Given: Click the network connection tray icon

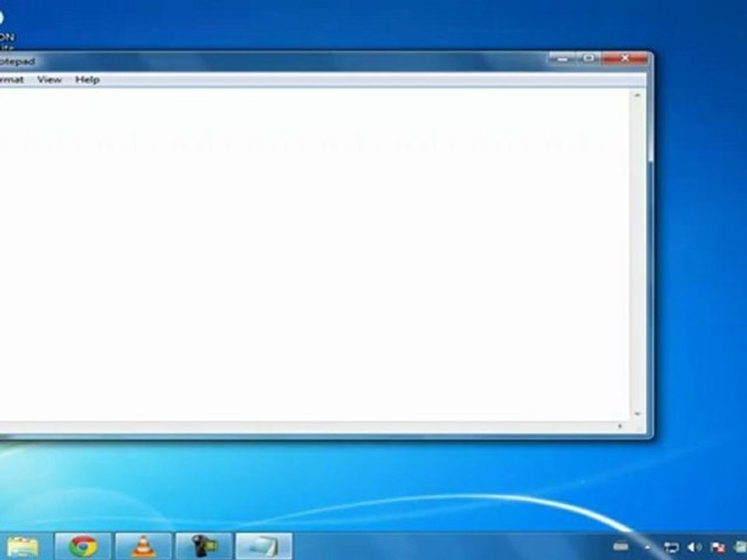Looking at the screenshot, I should (x=671, y=548).
